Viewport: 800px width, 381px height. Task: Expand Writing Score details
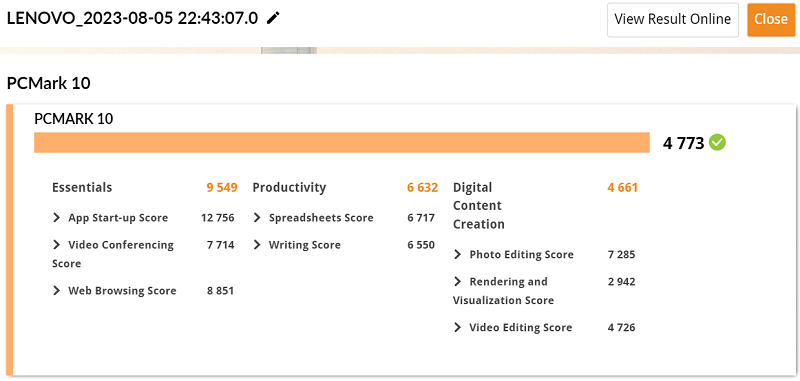point(257,245)
